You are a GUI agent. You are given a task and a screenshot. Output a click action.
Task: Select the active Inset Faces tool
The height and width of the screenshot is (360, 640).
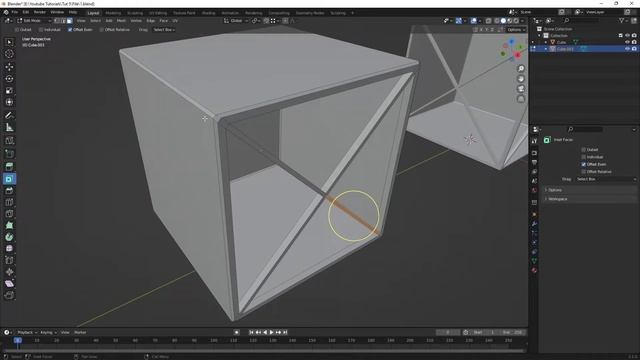(x=9, y=179)
